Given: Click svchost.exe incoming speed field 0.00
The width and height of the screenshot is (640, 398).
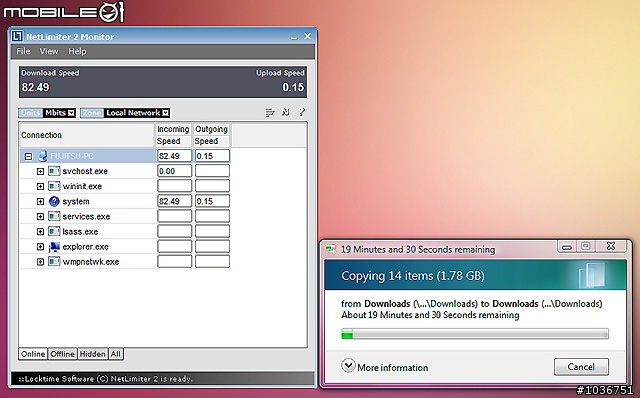Looking at the screenshot, I should (174, 171).
